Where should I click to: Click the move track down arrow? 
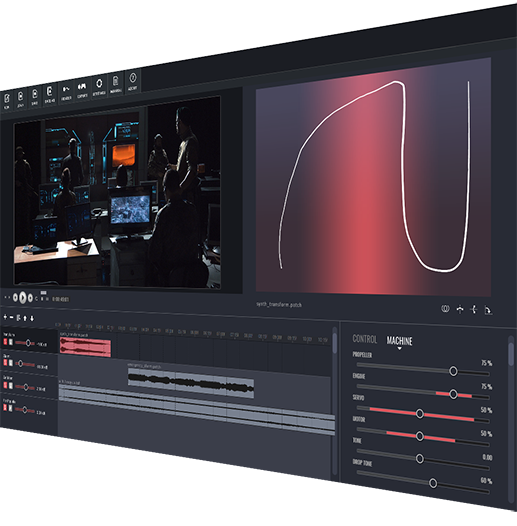[32, 318]
